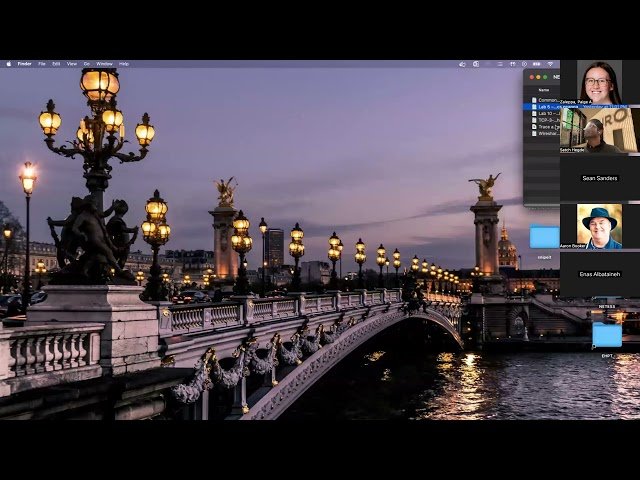Open the Help menu
The width and height of the screenshot is (640, 480).
(x=124, y=63)
